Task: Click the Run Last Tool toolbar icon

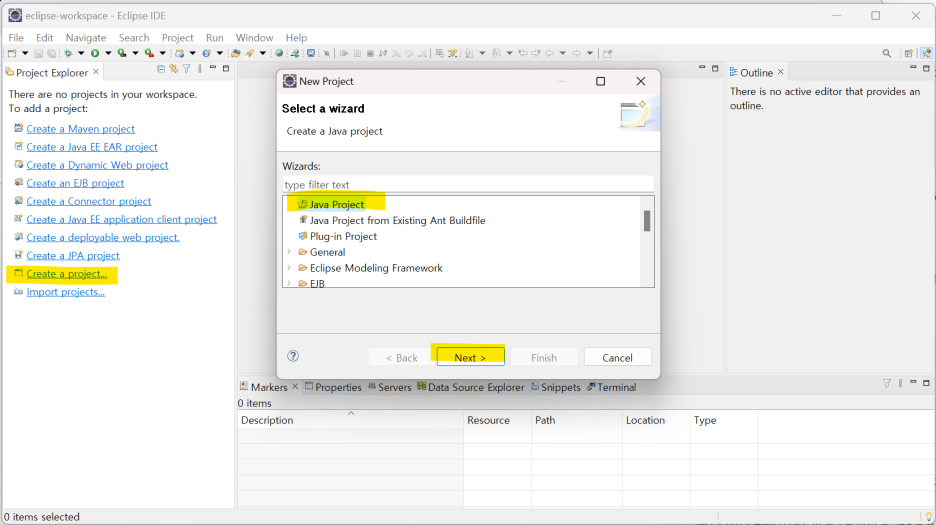Action: pos(149,53)
